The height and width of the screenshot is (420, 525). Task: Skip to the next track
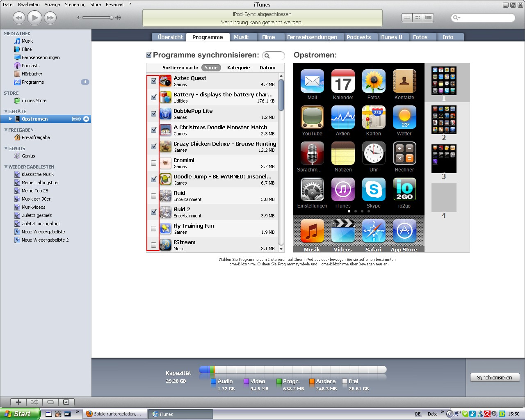point(50,18)
